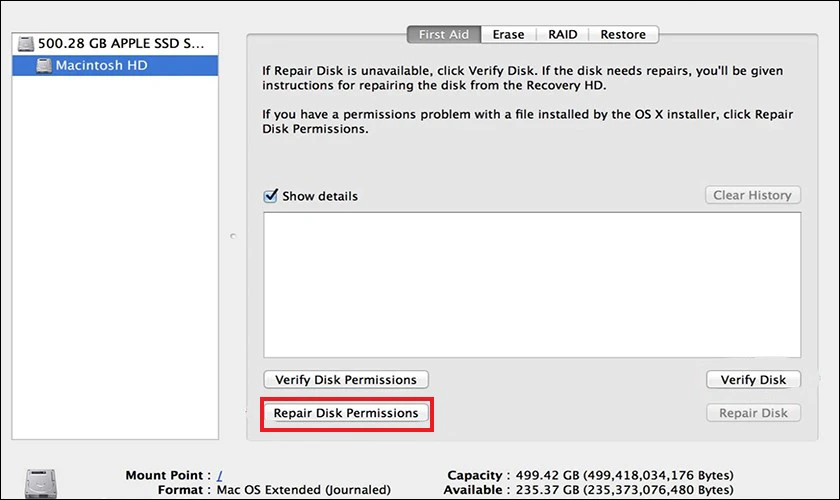The height and width of the screenshot is (500, 840).
Task: Click the hard drive icon beside Mount Point
Action: [41, 484]
